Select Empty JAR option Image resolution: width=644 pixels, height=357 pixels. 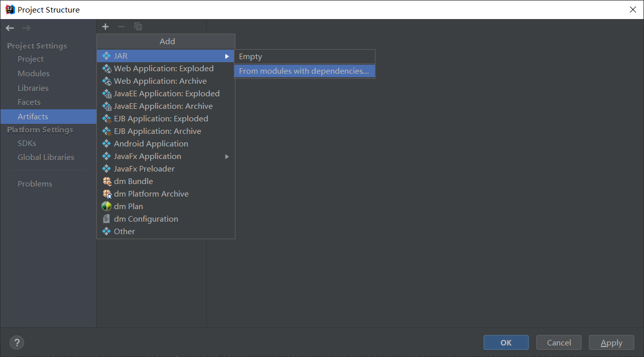point(305,57)
